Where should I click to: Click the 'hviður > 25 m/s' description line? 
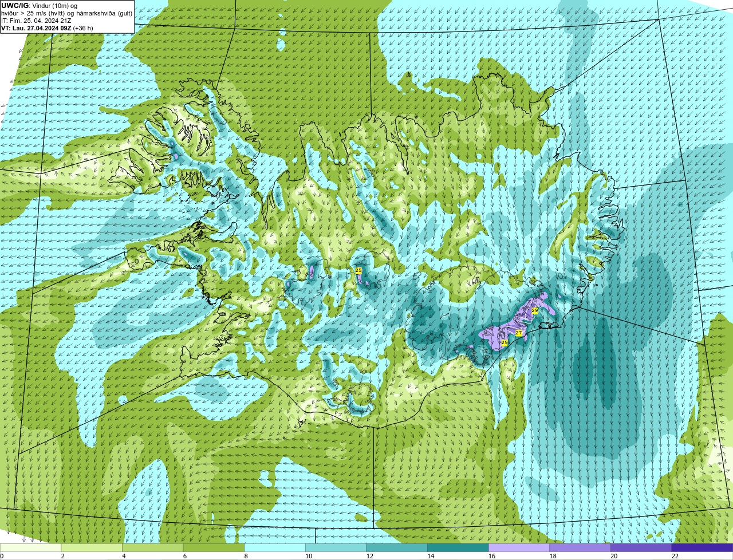[x=66, y=13]
